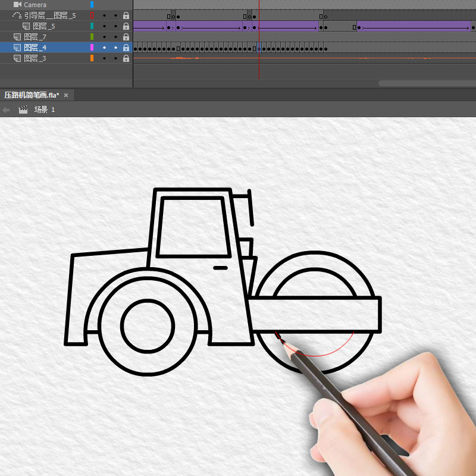The width and height of the screenshot is (476, 476).
Task: Toggle the dot beside the padlock on 图层_5
Action: [115, 26]
